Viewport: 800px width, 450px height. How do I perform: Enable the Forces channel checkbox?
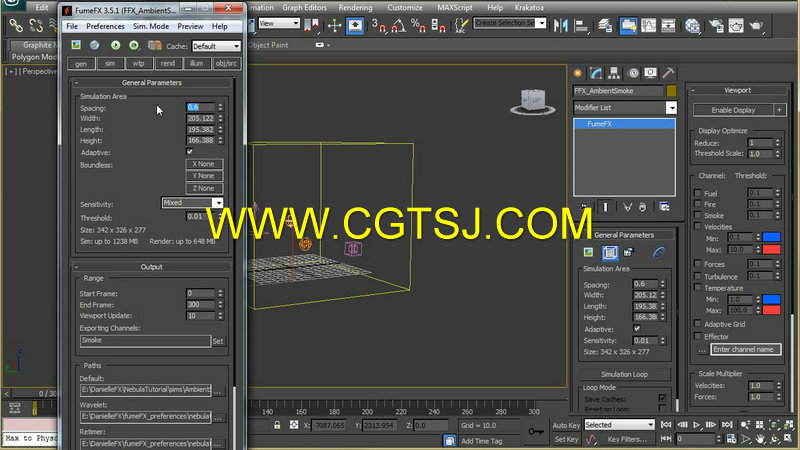[697, 264]
